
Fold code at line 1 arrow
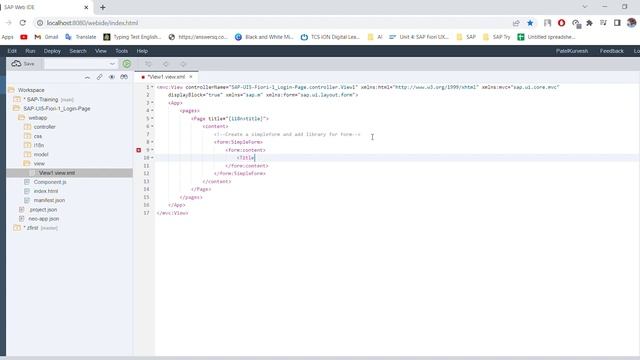coord(152,87)
